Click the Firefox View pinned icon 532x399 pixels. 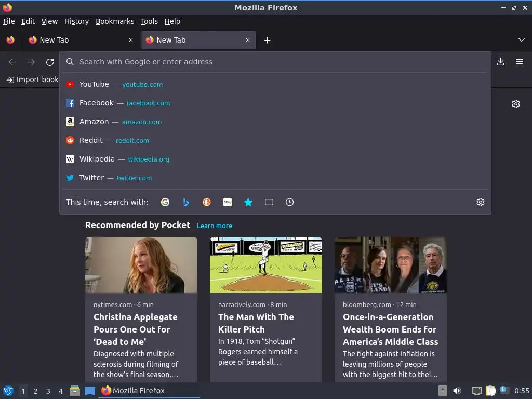10,40
